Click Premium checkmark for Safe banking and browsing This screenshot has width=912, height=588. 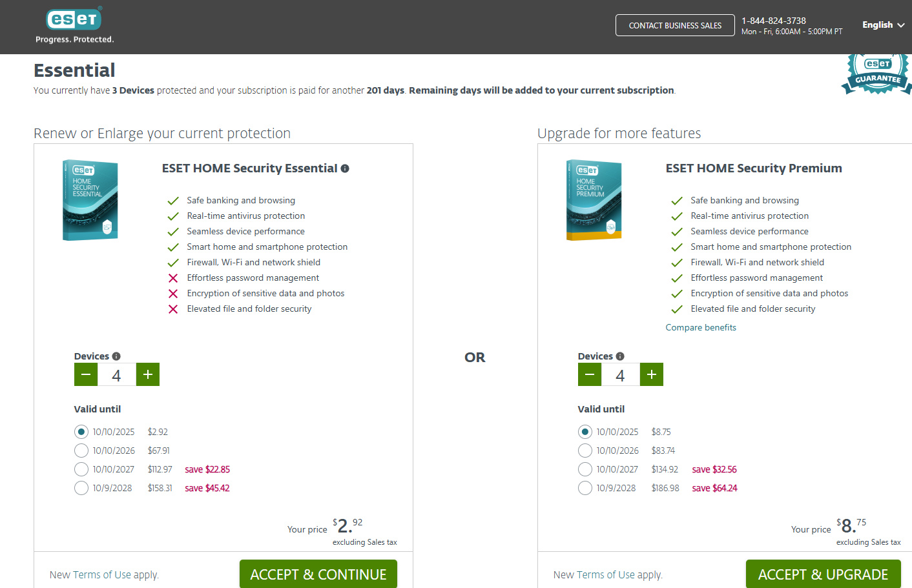pyautogui.click(x=677, y=201)
